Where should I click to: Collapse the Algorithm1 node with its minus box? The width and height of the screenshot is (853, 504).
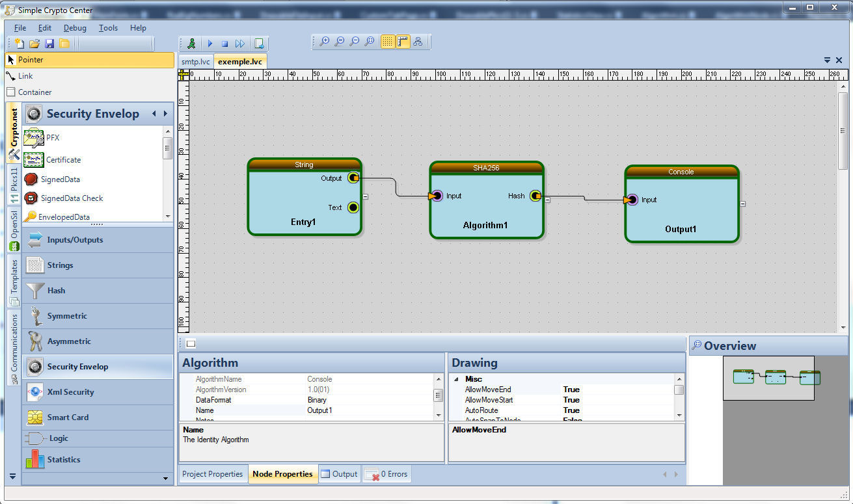[x=547, y=200]
